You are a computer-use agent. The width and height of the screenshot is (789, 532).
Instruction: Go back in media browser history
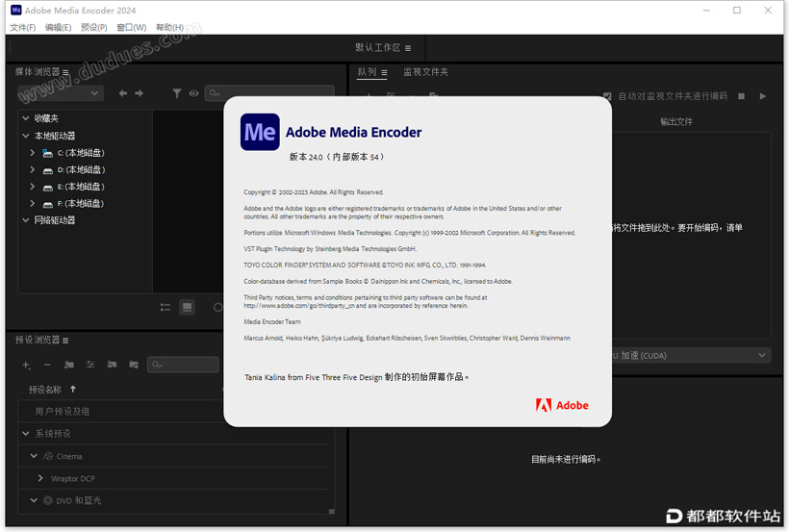pyautogui.click(x=123, y=93)
